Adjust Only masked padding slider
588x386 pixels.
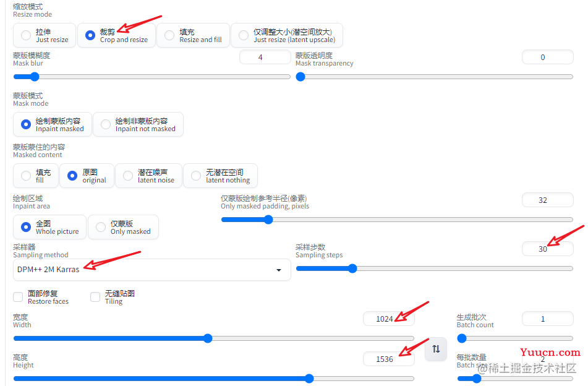397,220
